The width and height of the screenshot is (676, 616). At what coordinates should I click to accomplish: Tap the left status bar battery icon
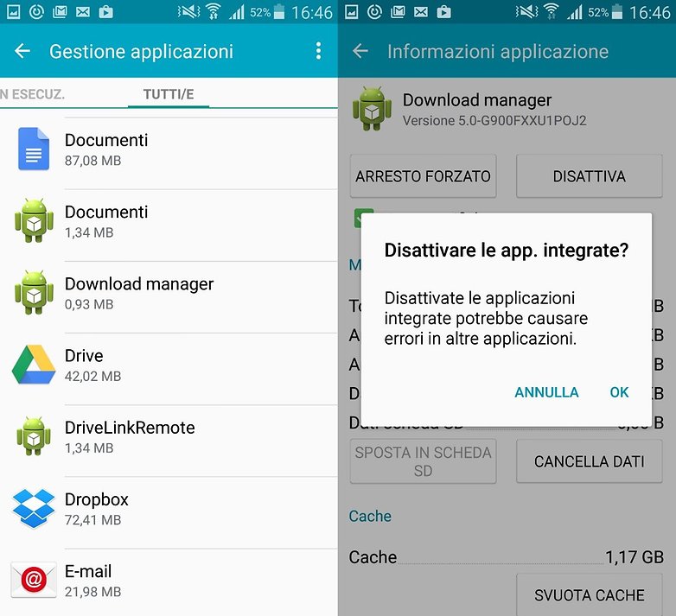pyautogui.click(x=279, y=11)
